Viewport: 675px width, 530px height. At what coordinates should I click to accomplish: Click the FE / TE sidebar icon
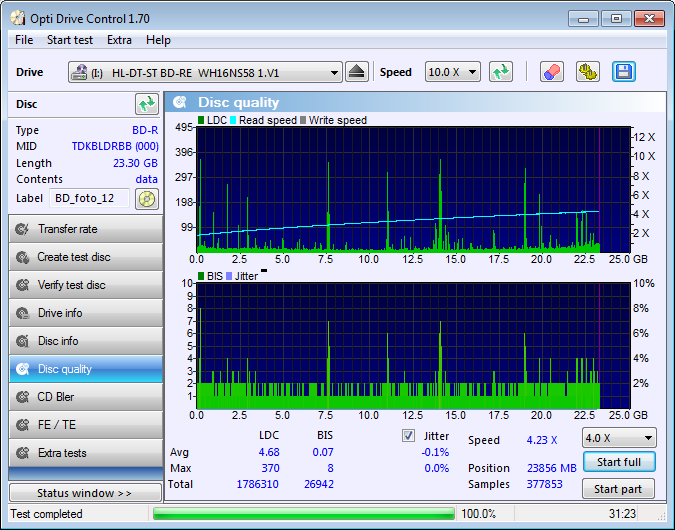(x=22, y=425)
